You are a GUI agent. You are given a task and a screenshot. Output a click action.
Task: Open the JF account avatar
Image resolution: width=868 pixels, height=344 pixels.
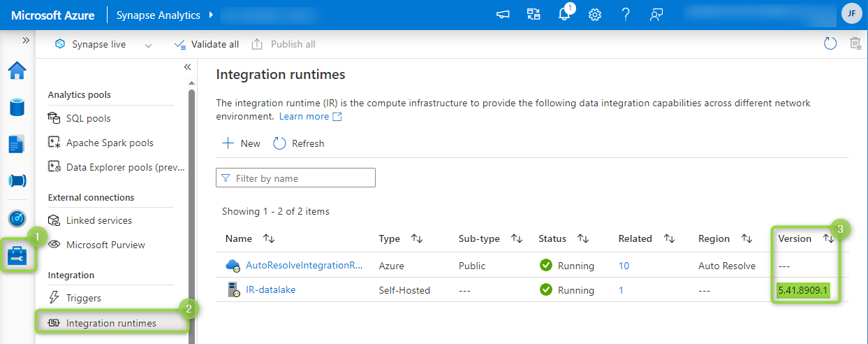tap(852, 14)
